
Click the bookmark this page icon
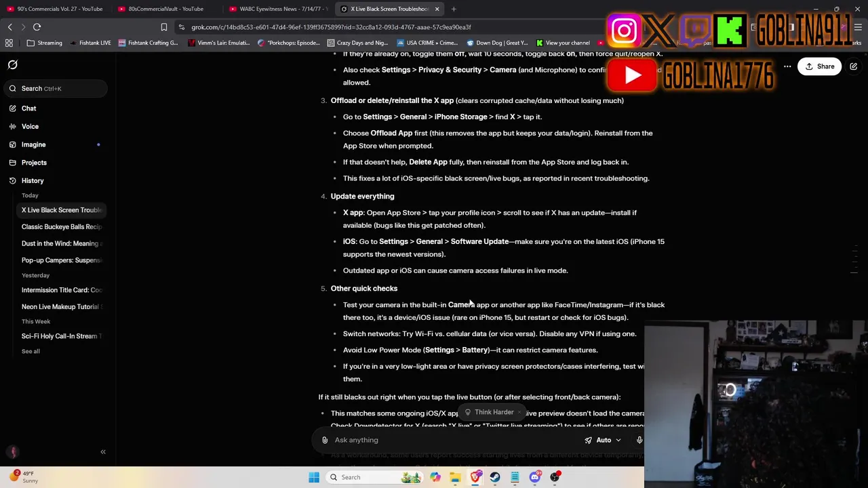163,27
